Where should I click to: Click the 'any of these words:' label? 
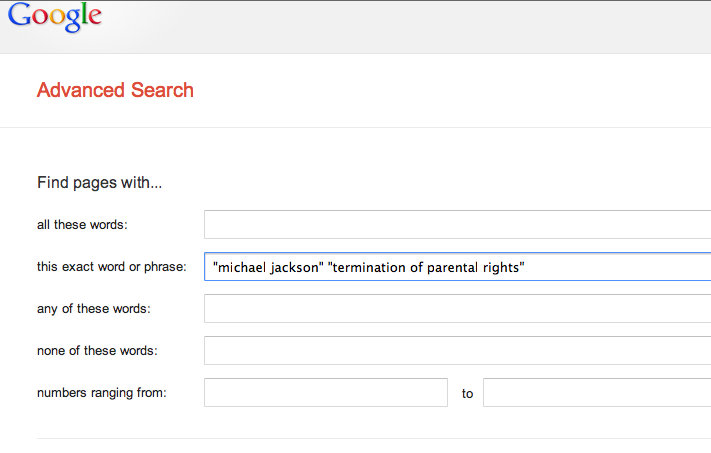[x=93, y=309]
